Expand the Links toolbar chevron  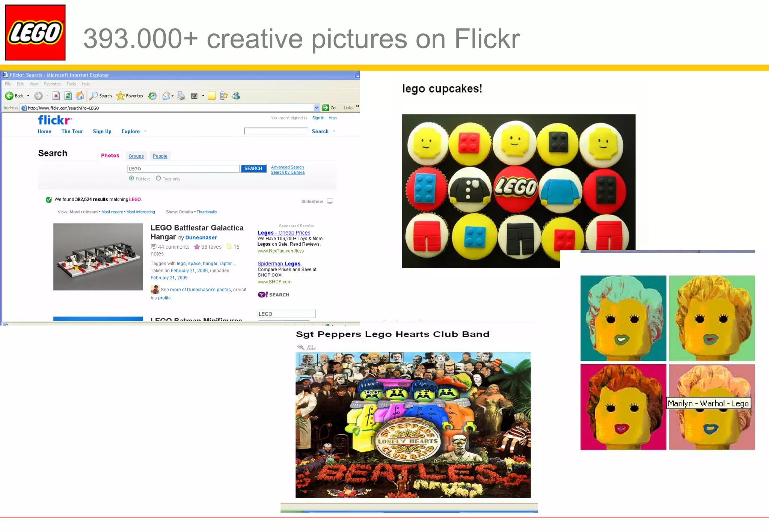(x=357, y=106)
